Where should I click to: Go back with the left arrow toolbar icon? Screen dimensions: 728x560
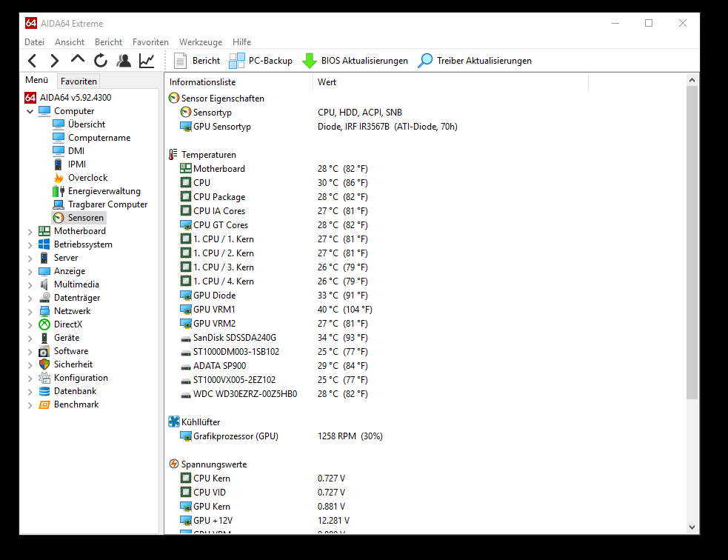point(32,61)
